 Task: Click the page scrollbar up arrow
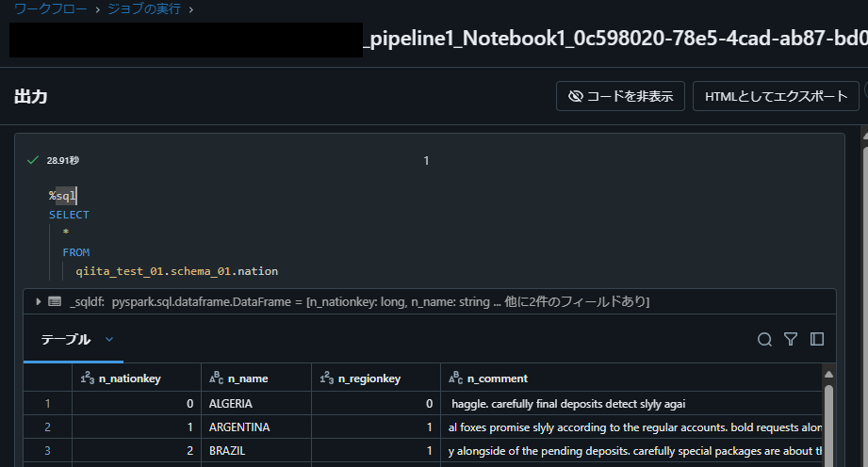pos(864,135)
